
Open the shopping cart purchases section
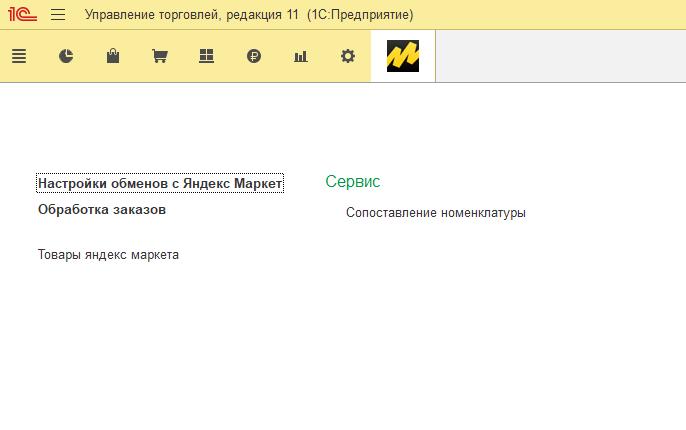tap(159, 56)
